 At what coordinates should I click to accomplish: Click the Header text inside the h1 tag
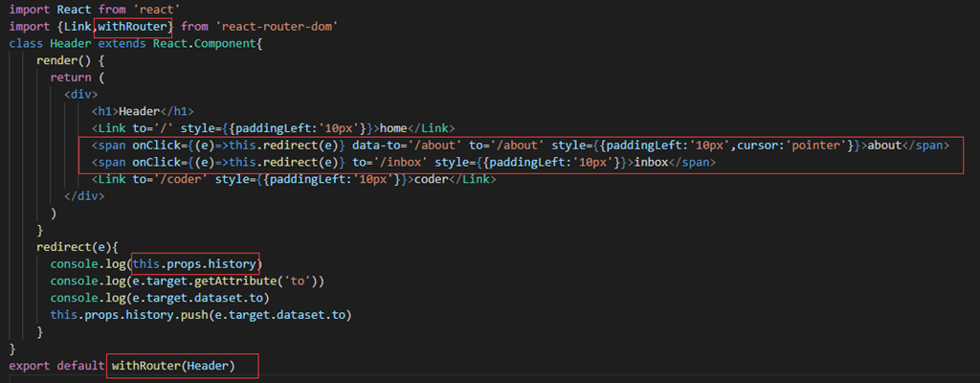tap(141, 111)
